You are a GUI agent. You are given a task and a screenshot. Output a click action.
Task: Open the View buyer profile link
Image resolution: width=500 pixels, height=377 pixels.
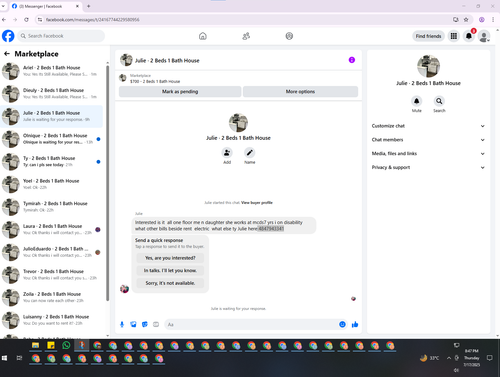(x=257, y=203)
